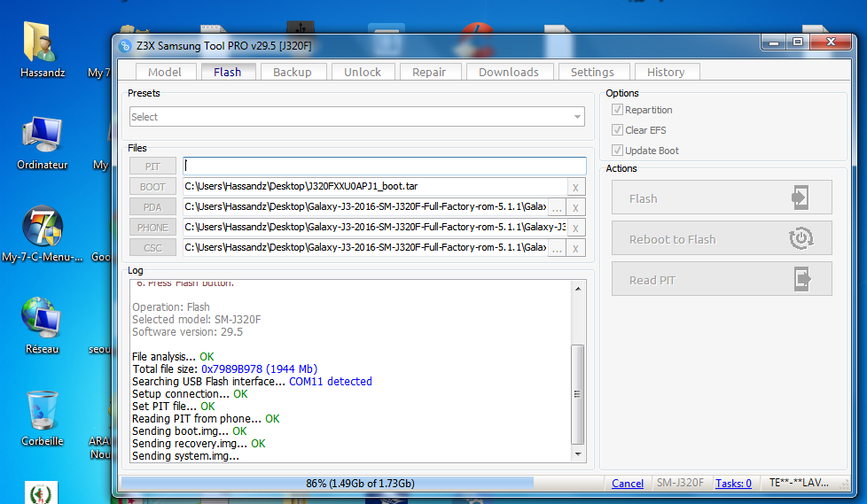Open the Tasks: 0 link
This screenshot has width=867, height=504.
[x=733, y=484]
